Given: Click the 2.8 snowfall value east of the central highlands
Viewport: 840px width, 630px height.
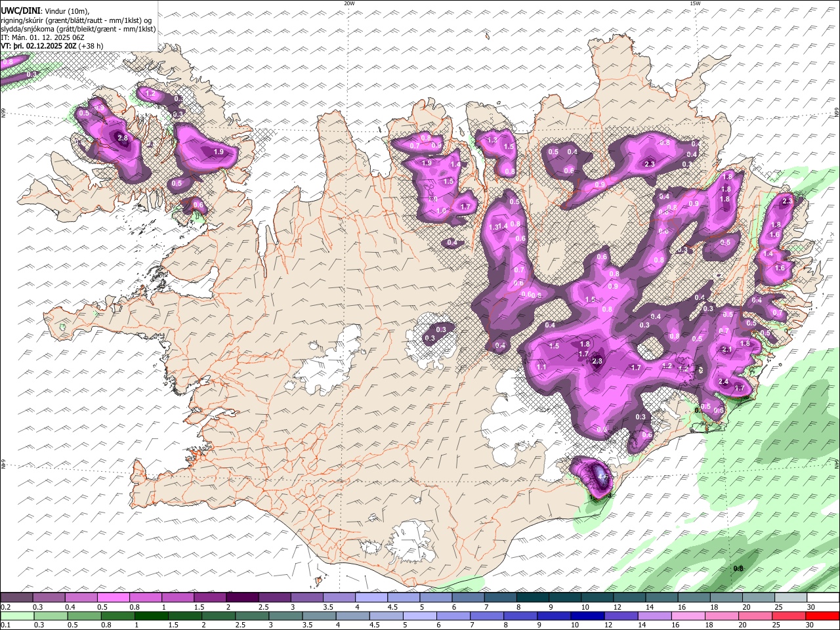Looking at the screenshot, I should pos(597,361).
